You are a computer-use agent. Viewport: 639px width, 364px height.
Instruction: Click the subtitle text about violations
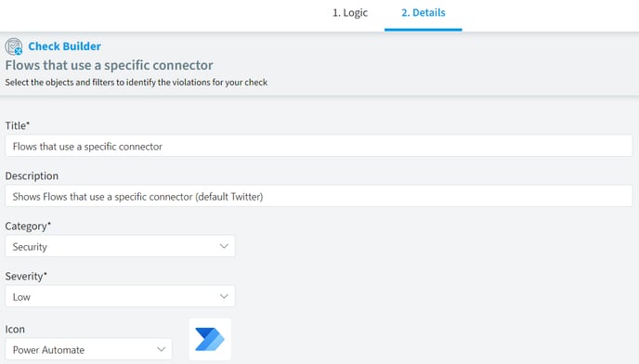point(137,83)
